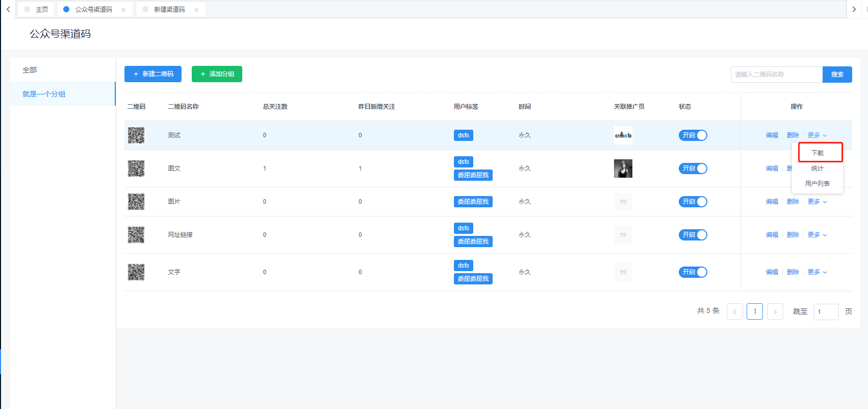Close the 新建渠道码 tab
The width and height of the screenshot is (868, 409).
pyautogui.click(x=196, y=10)
